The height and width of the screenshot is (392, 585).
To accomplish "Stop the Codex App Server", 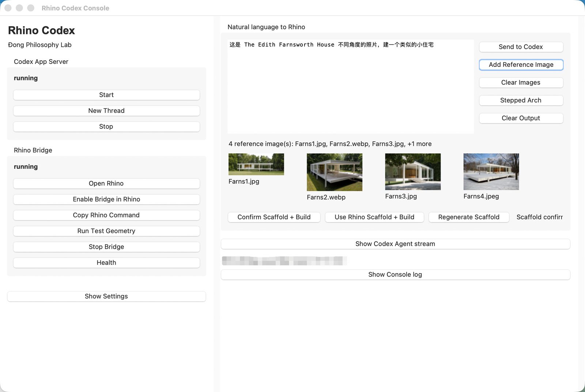I will [x=106, y=126].
